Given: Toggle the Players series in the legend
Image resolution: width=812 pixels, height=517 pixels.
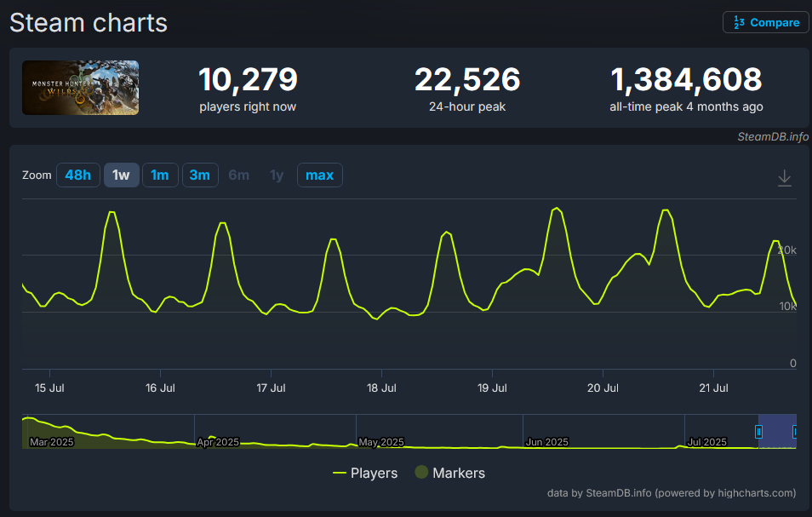Looking at the screenshot, I should pyautogui.click(x=365, y=473).
